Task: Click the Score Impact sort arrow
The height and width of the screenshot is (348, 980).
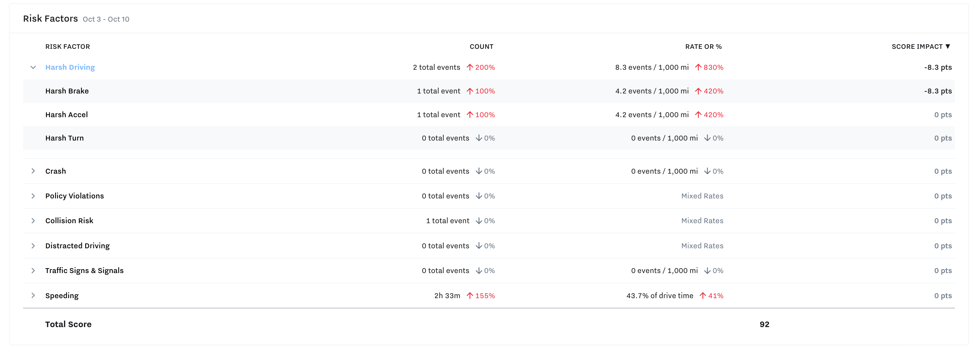Action: tap(948, 46)
